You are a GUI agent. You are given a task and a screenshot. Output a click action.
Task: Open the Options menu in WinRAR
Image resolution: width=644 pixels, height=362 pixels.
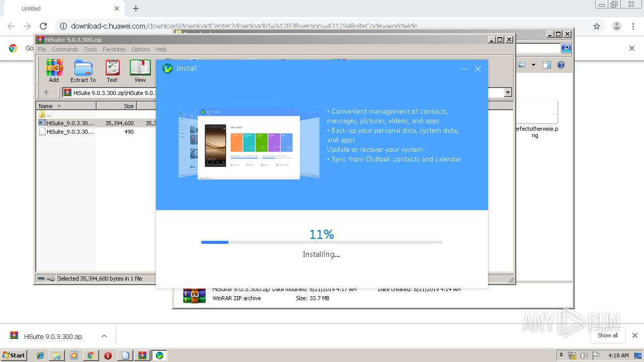[x=141, y=49]
